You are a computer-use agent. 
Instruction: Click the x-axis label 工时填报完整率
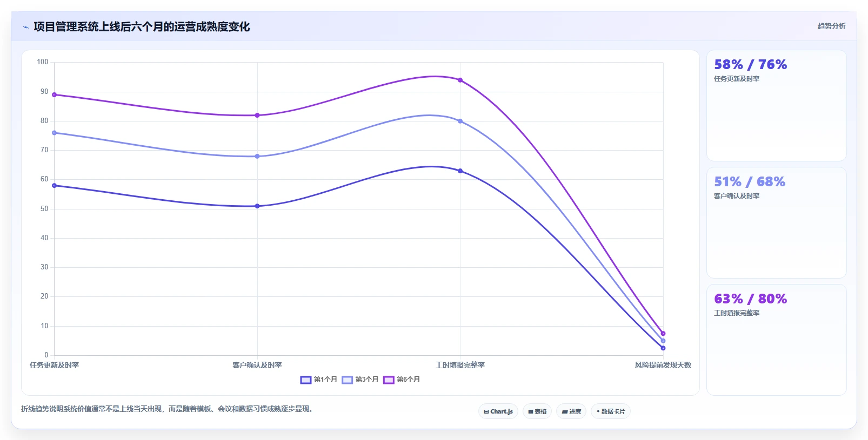tap(460, 365)
